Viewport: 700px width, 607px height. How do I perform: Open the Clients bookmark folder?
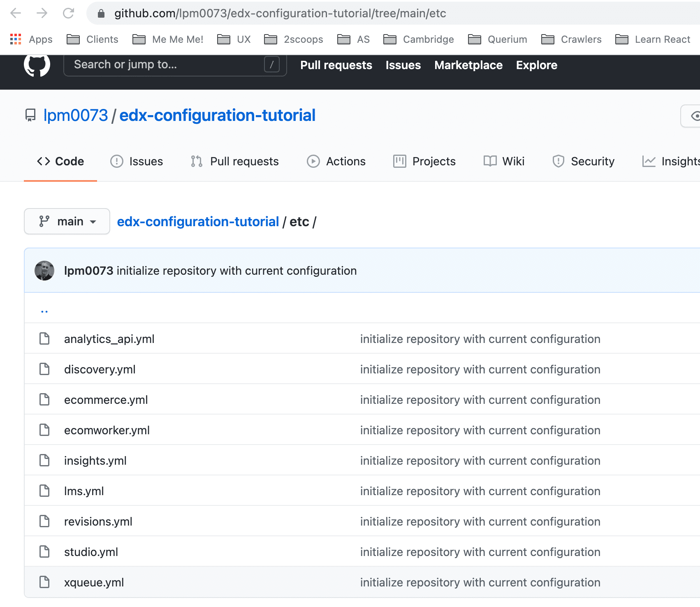(x=93, y=39)
